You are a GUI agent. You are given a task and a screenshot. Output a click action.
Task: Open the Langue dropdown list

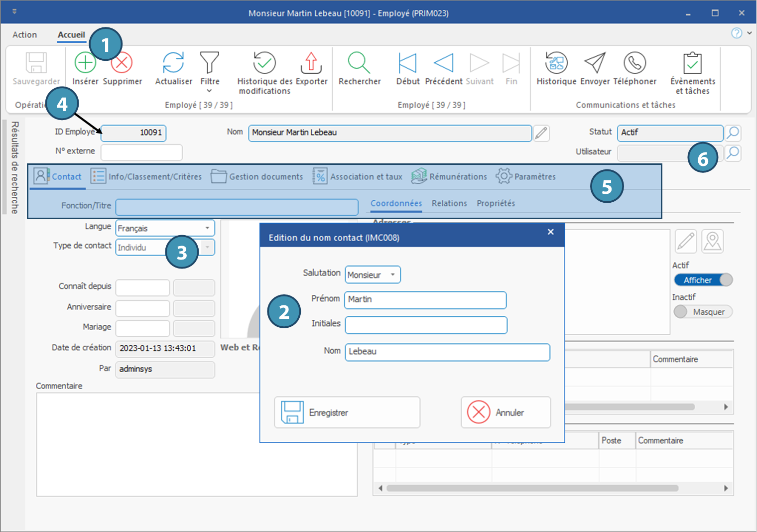pos(207,228)
